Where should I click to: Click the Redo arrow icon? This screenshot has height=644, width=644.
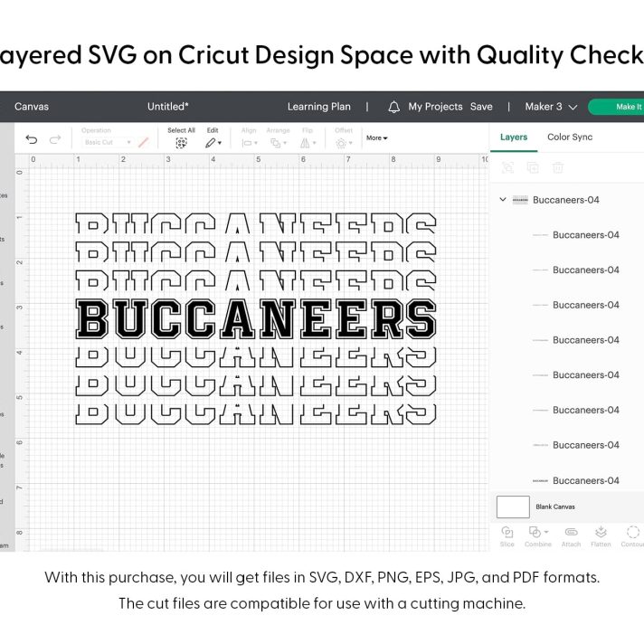55,139
